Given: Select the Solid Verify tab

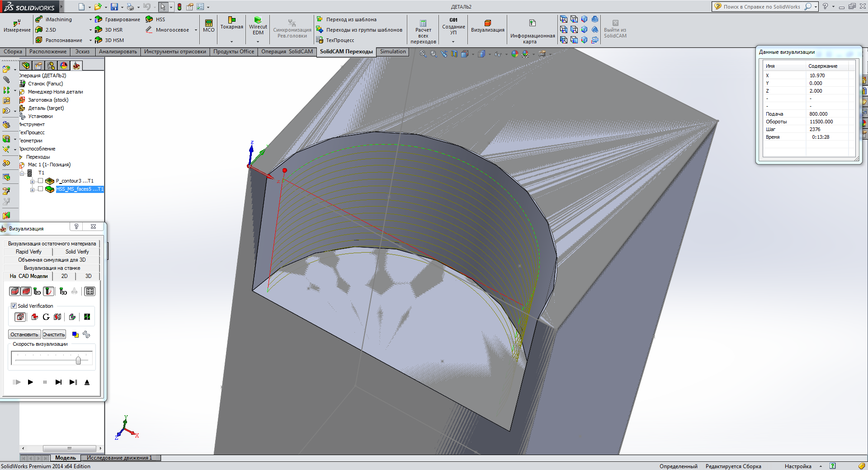Looking at the screenshot, I should (77, 252).
